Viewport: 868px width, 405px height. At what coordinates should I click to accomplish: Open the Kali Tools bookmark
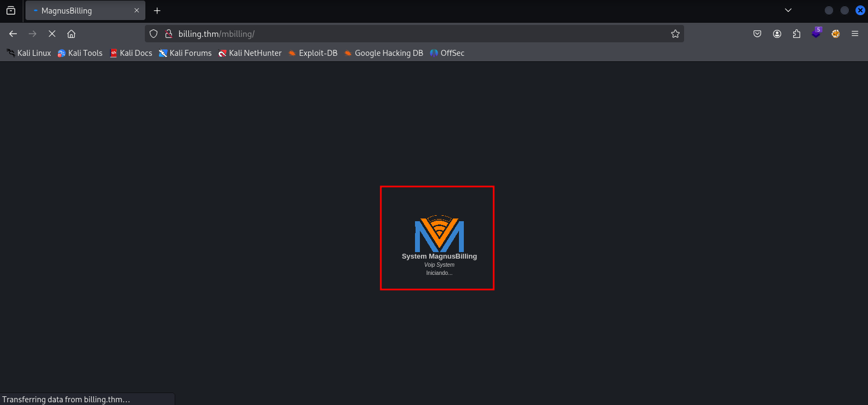point(80,53)
